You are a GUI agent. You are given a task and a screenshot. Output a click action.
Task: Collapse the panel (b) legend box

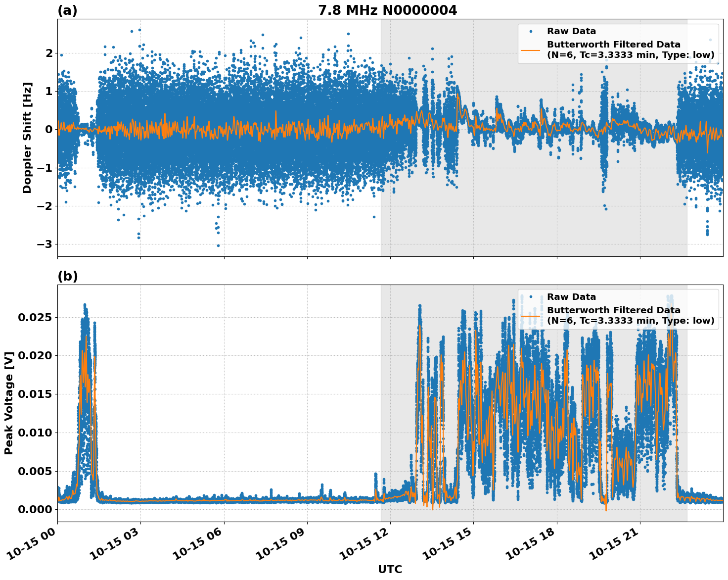pos(617,308)
